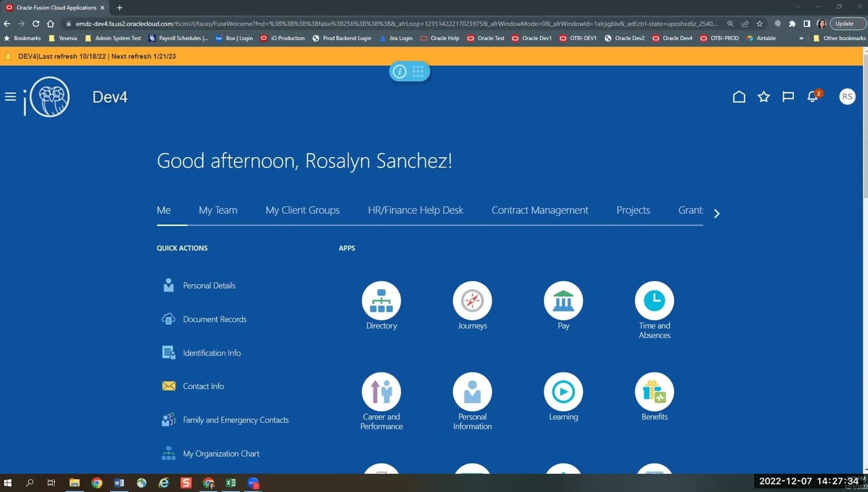This screenshot has height=492, width=868.
Task: Open the Directory app icon
Action: pyautogui.click(x=381, y=301)
